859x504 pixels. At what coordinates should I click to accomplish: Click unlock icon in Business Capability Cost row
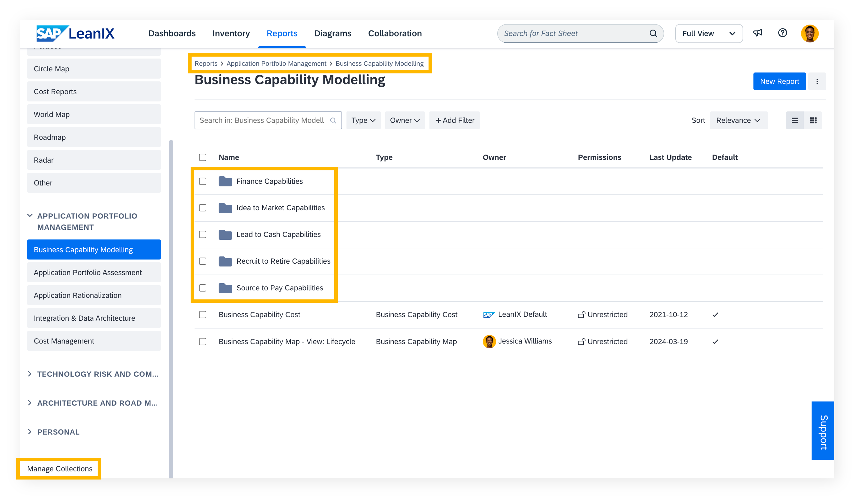coord(581,315)
